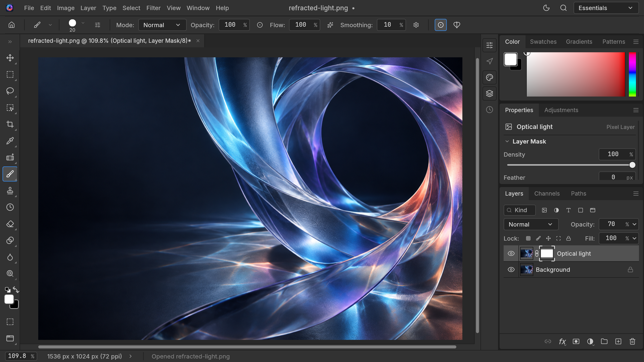The width and height of the screenshot is (644, 362).
Task: Switch to the Channels tab
Action: pyautogui.click(x=547, y=194)
